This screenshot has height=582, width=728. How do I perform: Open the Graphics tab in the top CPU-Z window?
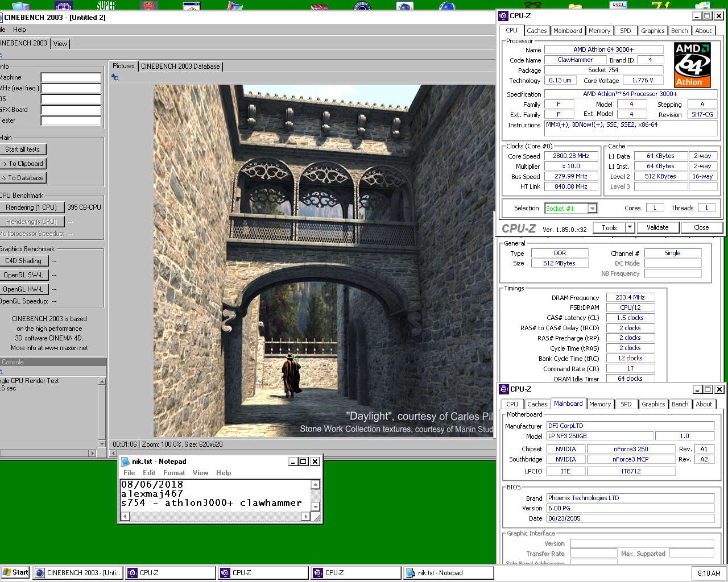click(x=652, y=31)
